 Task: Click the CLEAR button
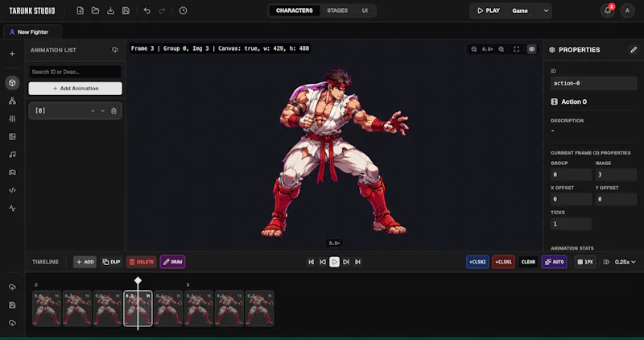pyautogui.click(x=528, y=262)
